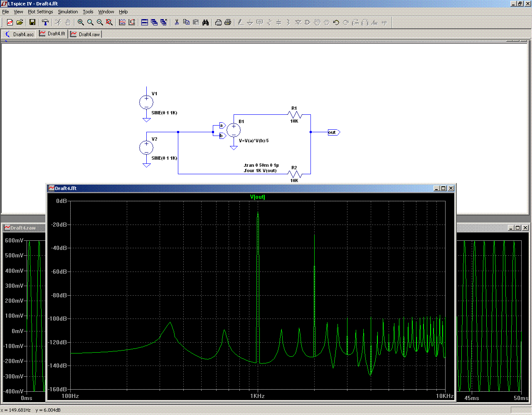532x415 pixels.
Task: Click the Text Aa tool icon
Action: pyautogui.click(x=374, y=22)
